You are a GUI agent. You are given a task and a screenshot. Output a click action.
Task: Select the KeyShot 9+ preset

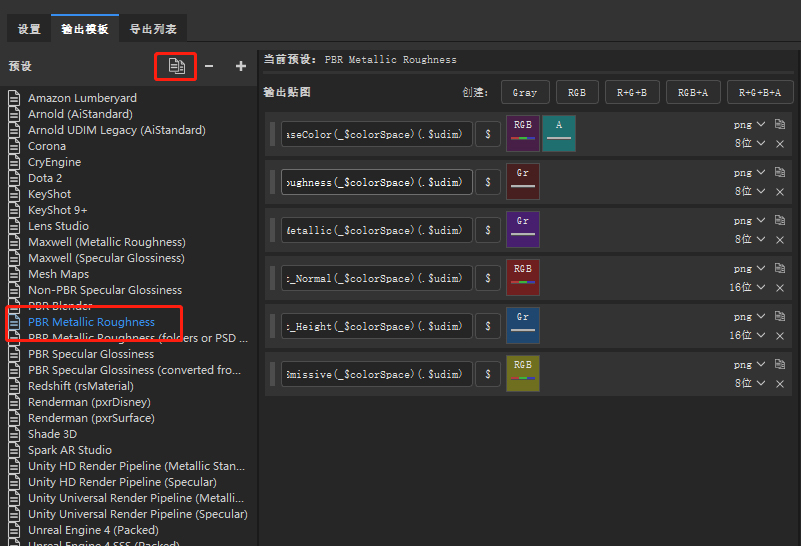pyautogui.click(x=58, y=210)
